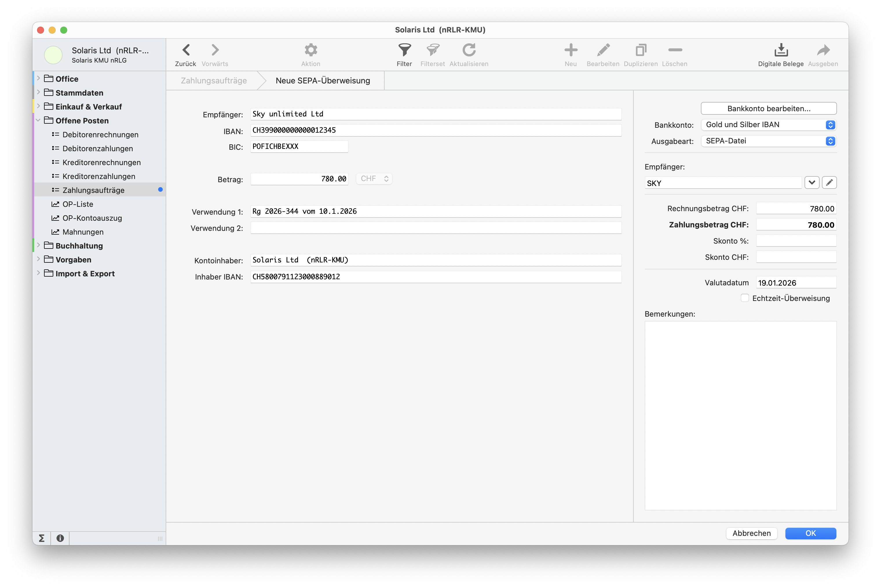Open the Empfänger chevron dropdown beside SKY
Screen dimensions: 881x588
(x=812, y=182)
